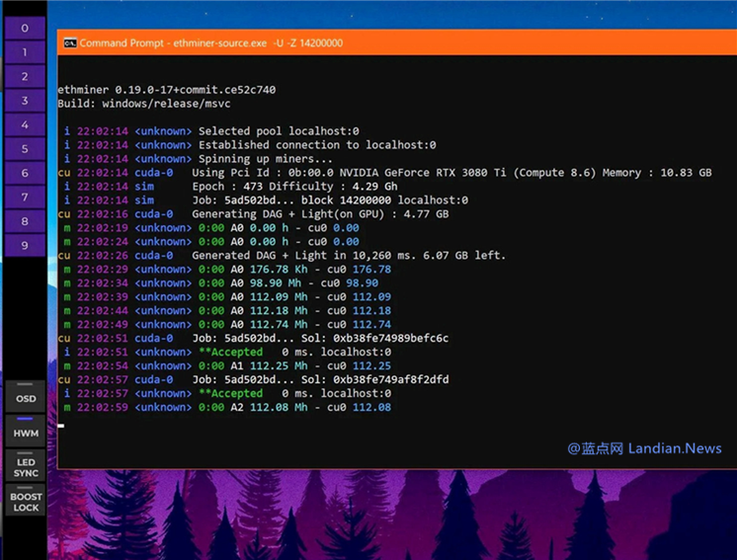The image size is (737, 560).
Task: Select number 2 button in sidebar
Action: click(25, 77)
